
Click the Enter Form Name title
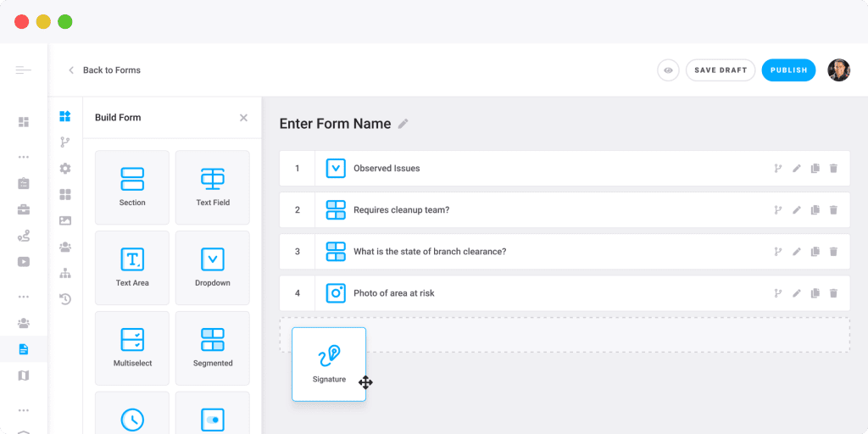(x=335, y=124)
